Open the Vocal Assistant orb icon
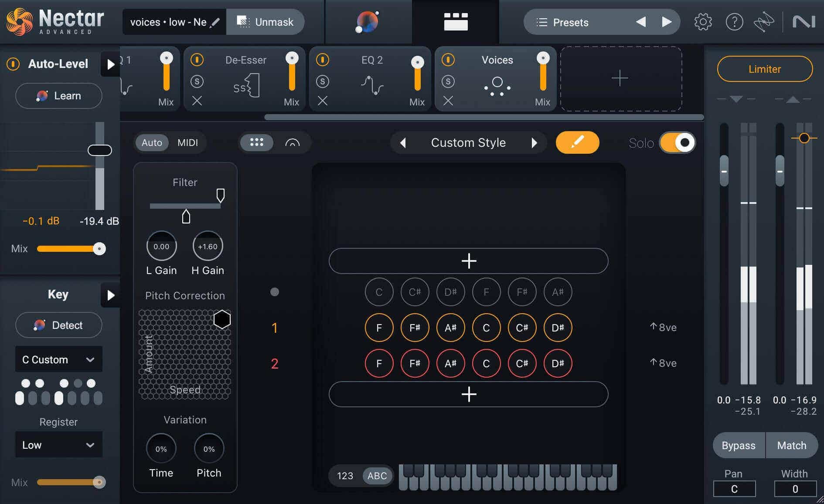824x504 pixels. pyautogui.click(x=368, y=22)
